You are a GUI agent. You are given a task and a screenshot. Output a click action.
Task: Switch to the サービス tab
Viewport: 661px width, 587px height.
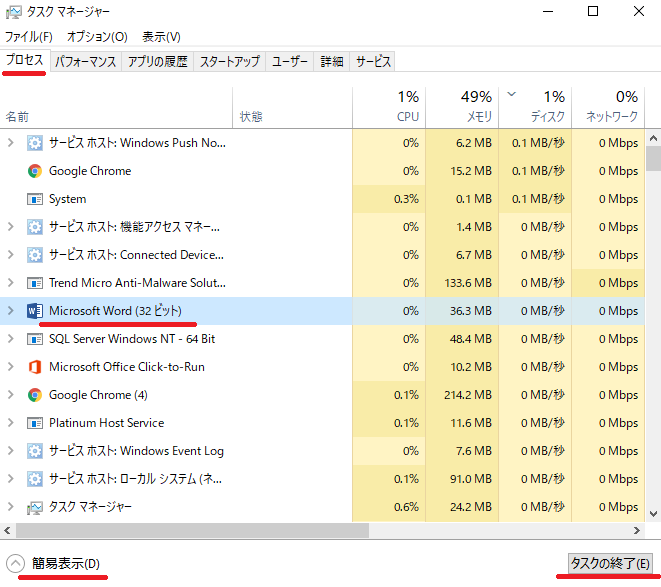(x=373, y=62)
